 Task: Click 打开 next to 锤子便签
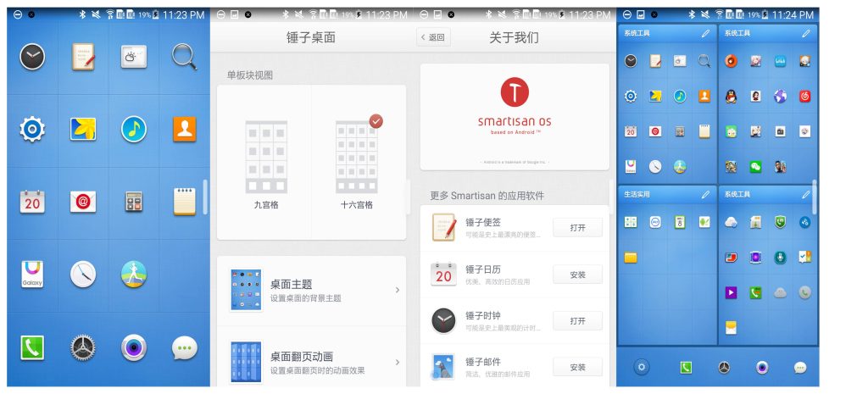[577, 227]
